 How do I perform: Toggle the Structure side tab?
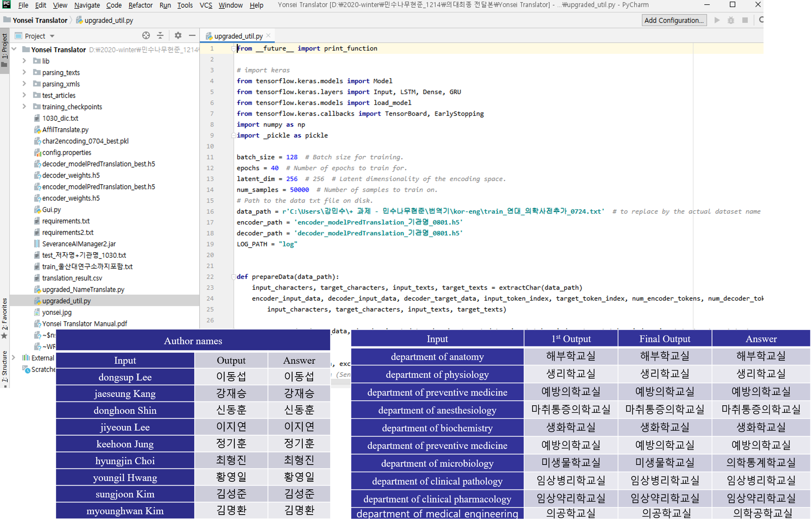5,367
